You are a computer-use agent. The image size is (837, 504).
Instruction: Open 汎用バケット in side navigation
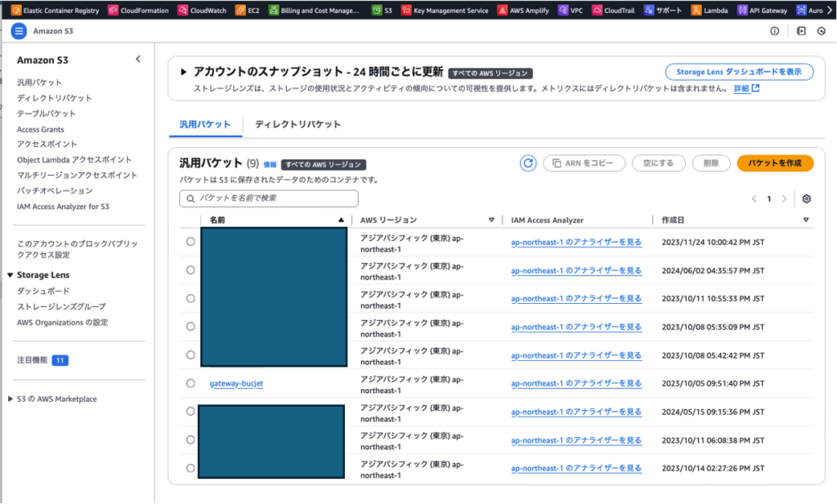39,83
